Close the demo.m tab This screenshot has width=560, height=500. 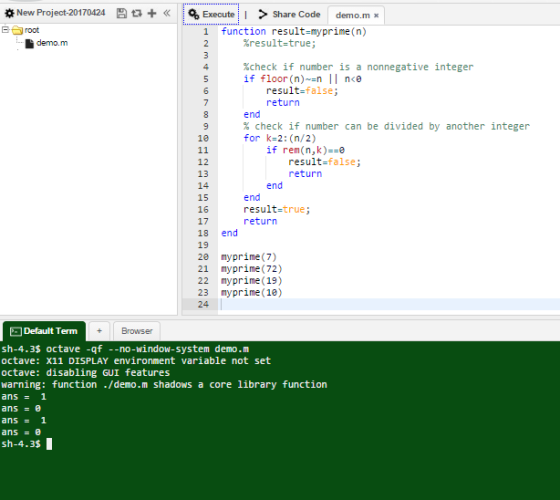point(376,15)
